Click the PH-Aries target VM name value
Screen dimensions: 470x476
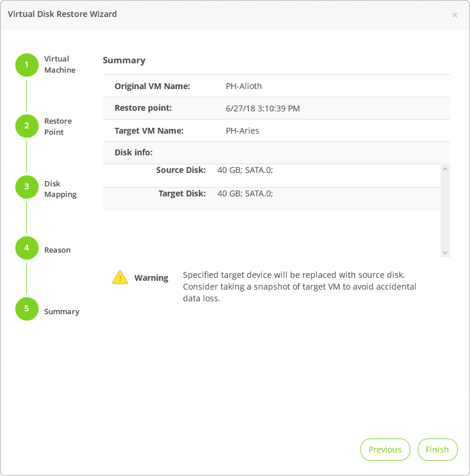point(242,131)
